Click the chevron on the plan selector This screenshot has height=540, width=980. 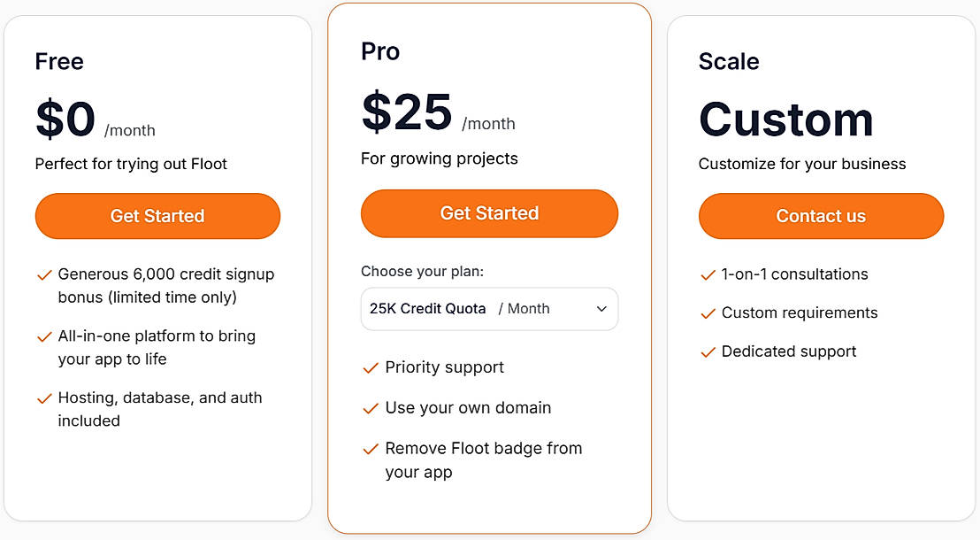(x=602, y=309)
